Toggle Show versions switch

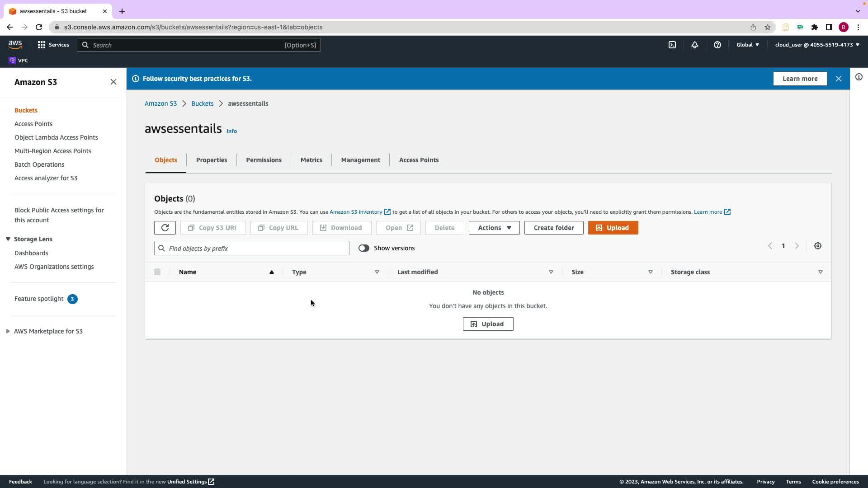pyautogui.click(x=364, y=248)
